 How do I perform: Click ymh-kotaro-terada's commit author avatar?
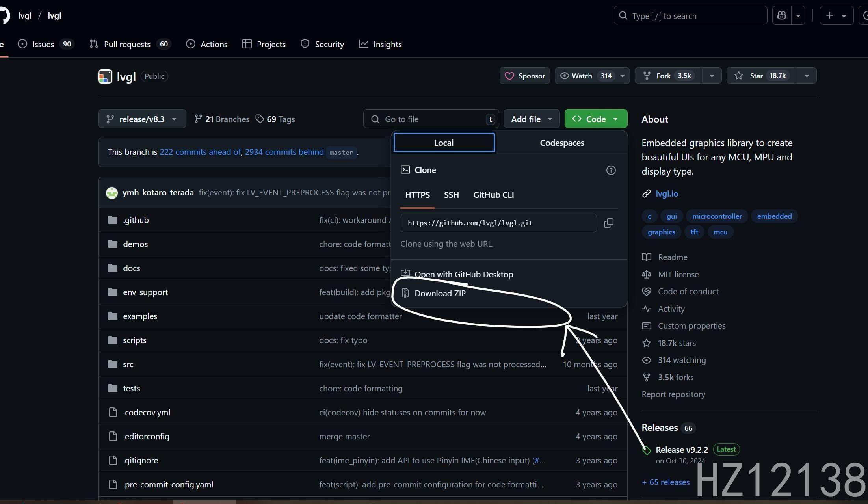[x=112, y=193]
